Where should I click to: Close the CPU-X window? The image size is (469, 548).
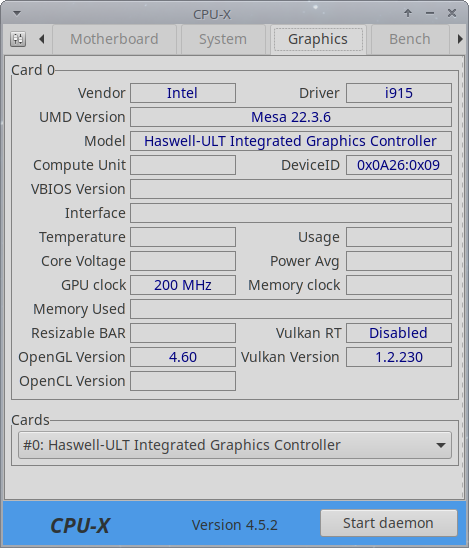coord(452,13)
